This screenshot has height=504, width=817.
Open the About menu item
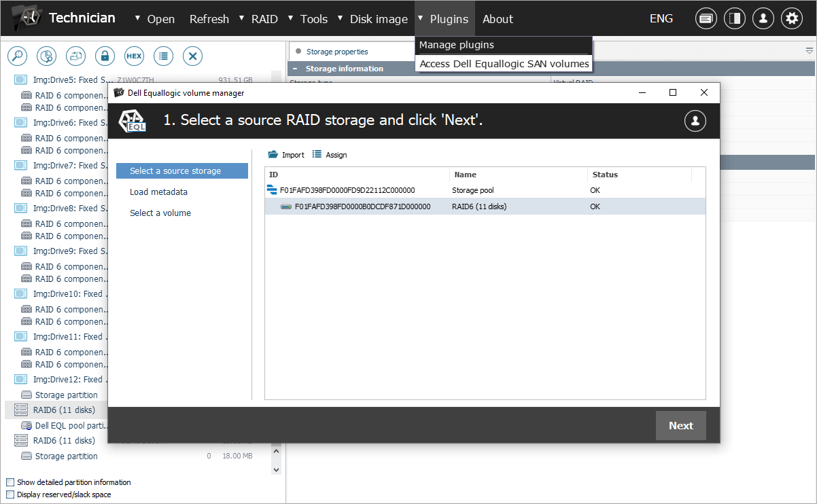pyautogui.click(x=498, y=19)
